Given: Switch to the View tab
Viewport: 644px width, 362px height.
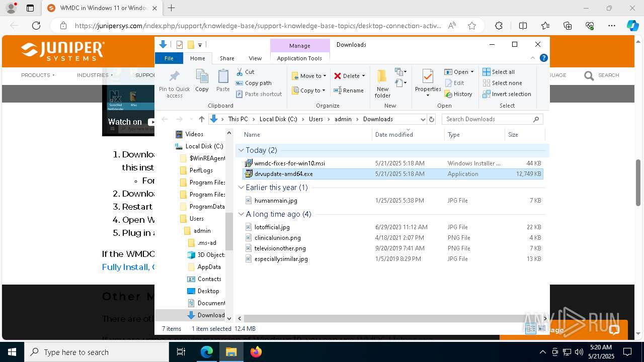Looking at the screenshot, I should [255, 58].
